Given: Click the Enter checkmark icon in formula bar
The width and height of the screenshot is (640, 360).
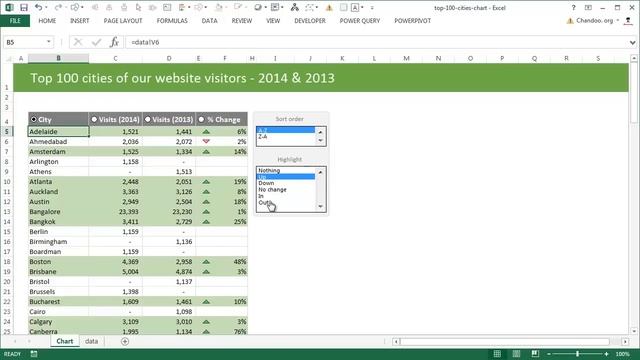Looking at the screenshot, I should [x=96, y=42].
